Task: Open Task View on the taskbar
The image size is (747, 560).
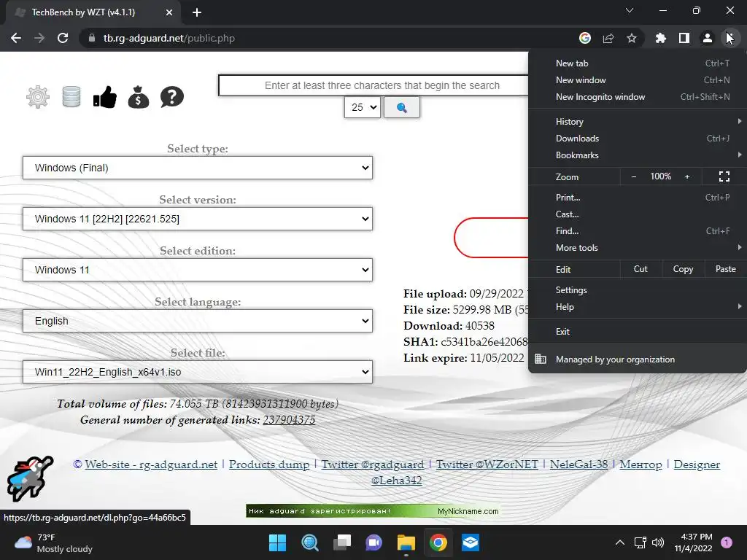Action: [x=342, y=542]
